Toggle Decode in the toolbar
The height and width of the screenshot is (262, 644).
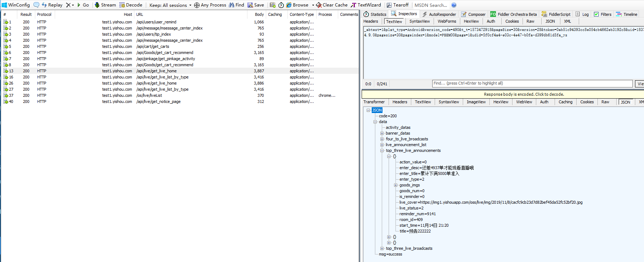pyautogui.click(x=131, y=5)
